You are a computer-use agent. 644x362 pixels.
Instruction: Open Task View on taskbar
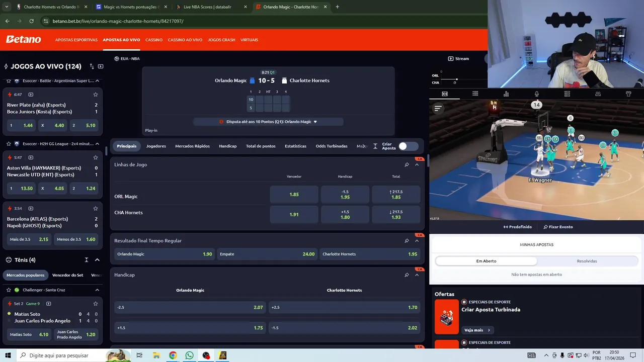pos(139,355)
